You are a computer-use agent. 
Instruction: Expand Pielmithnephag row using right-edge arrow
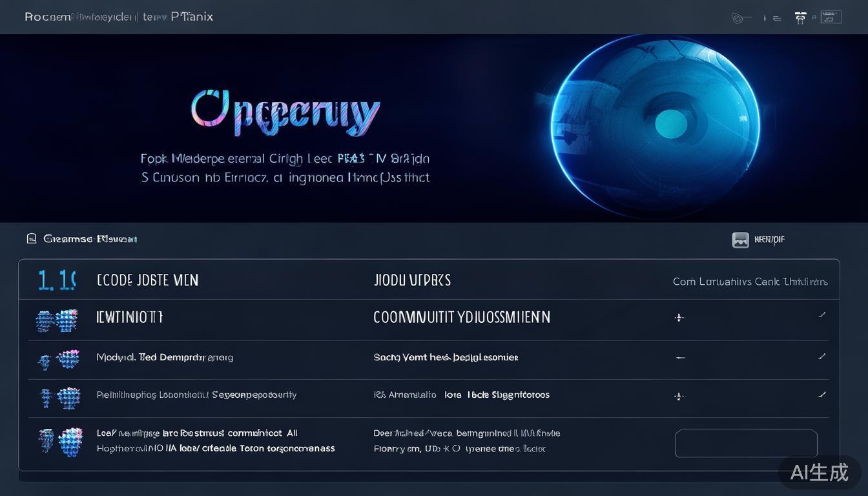click(821, 394)
